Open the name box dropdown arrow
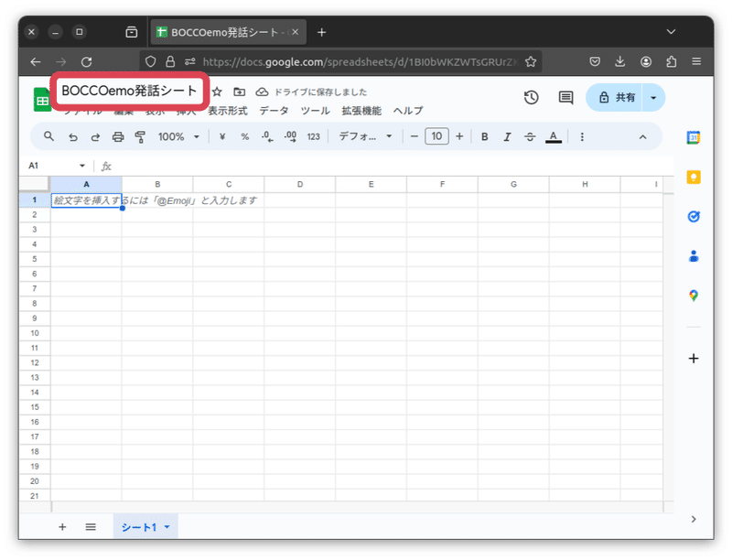The image size is (732, 560). (x=82, y=166)
